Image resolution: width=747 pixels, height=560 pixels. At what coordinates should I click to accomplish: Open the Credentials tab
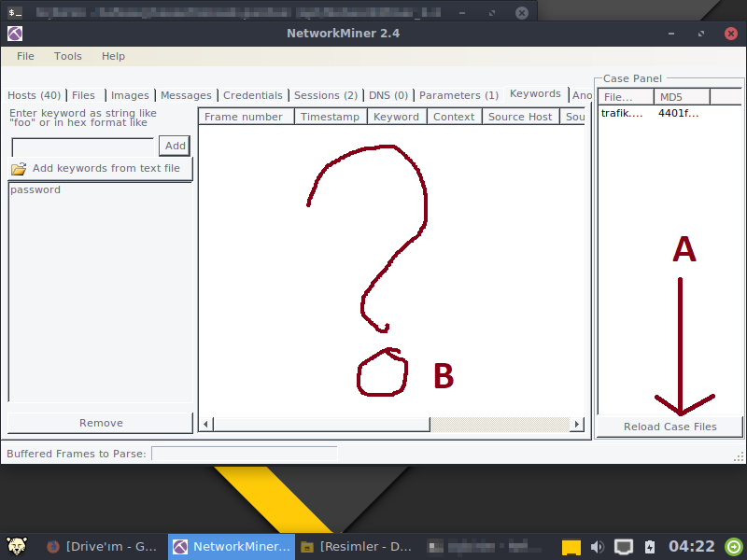(x=252, y=95)
